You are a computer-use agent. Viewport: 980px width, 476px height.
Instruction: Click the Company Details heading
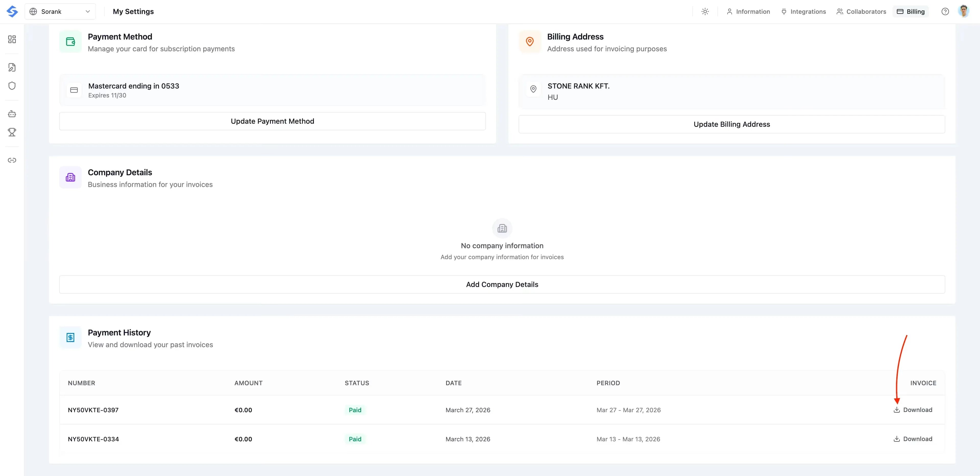(x=120, y=172)
